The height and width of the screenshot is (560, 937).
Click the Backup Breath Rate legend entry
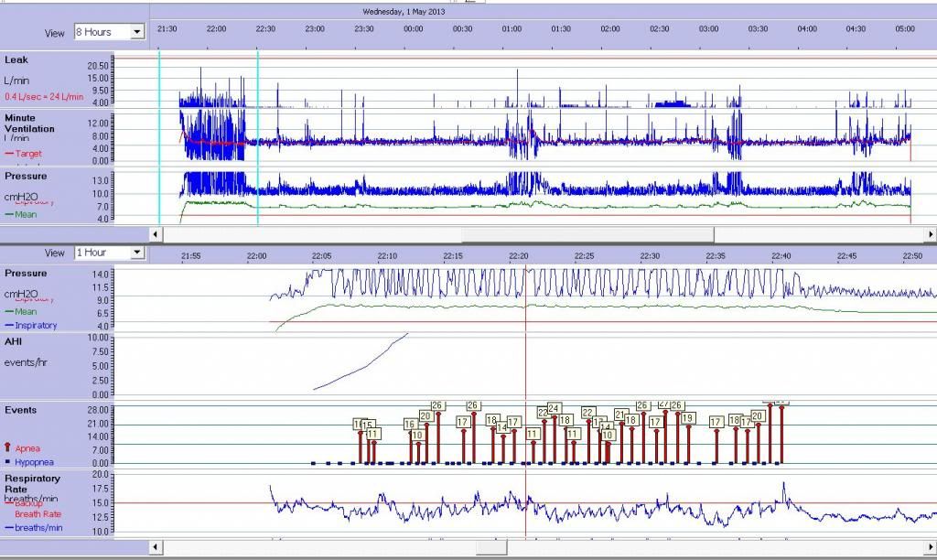34,509
